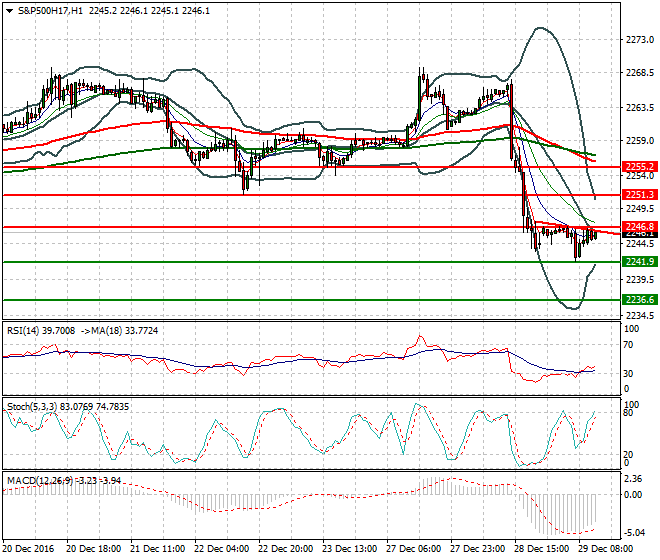Screen dimensions: 660x560
Task: Click the 2239.5 price scale value
Action: click(x=640, y=280)
